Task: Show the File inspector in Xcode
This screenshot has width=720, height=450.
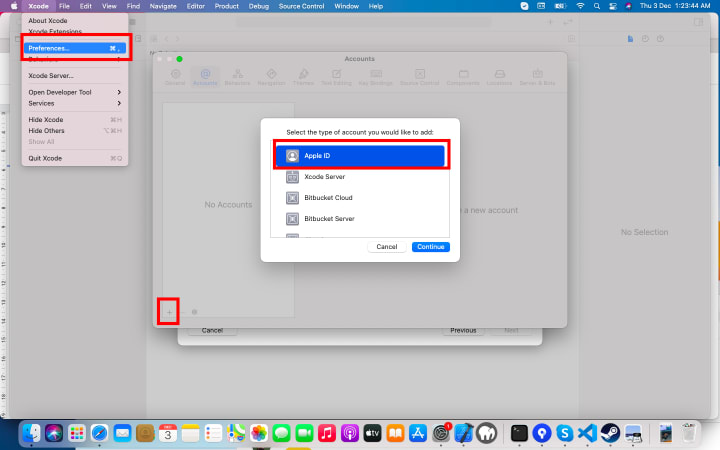Action: coord(630,39)
